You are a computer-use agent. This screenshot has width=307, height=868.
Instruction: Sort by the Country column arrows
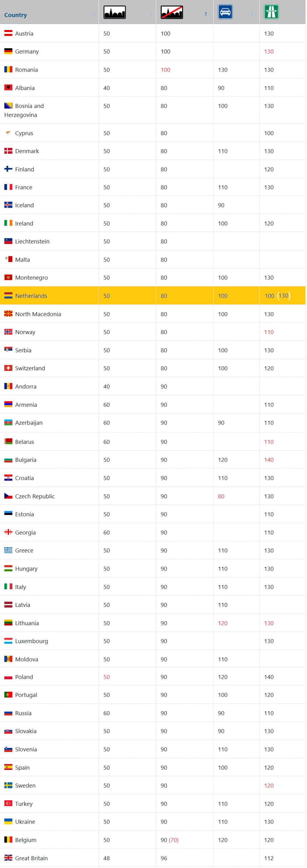tap(93, 14)
